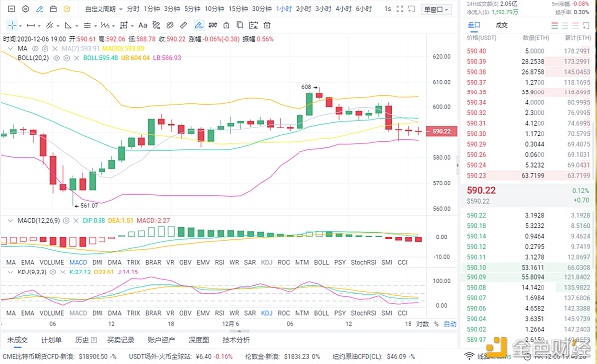Open the 计划单 tab at bottom
Image resolution: width=597 pixels, height=364 pixels.
point(51,340)
